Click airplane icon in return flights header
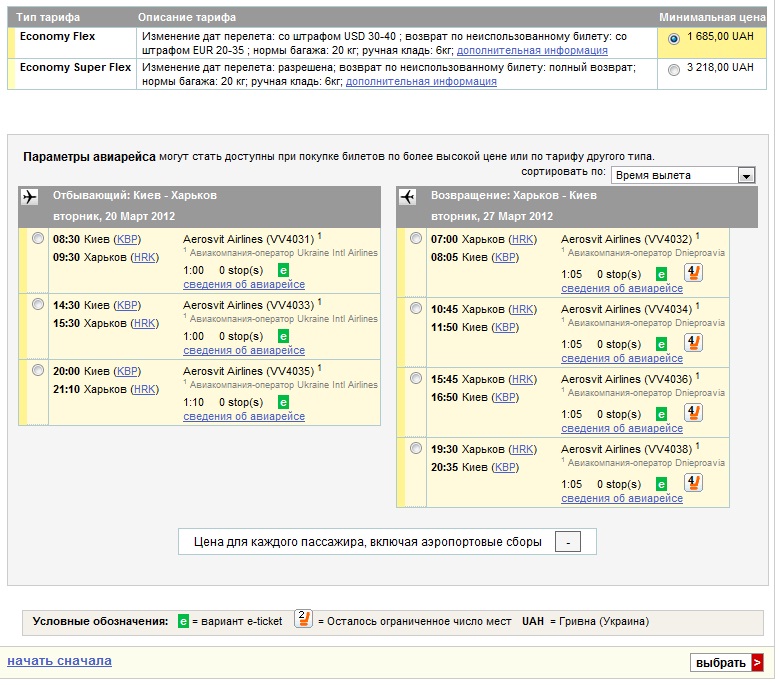 pos(407,197)
